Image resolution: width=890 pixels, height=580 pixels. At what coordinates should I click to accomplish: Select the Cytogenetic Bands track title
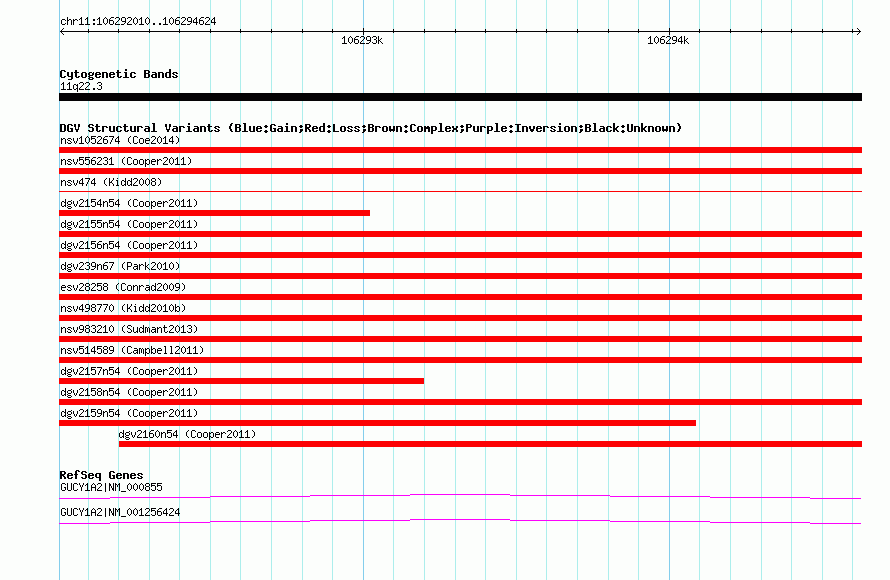119,74
